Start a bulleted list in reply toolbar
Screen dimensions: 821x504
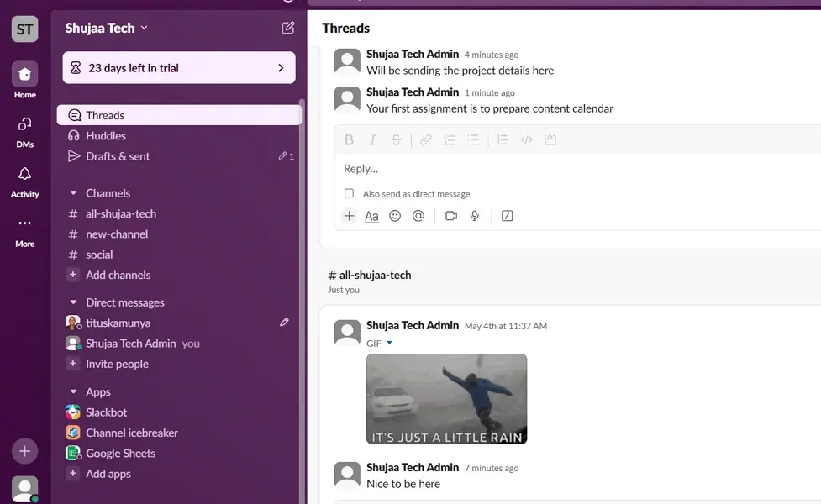click(473, 139)
